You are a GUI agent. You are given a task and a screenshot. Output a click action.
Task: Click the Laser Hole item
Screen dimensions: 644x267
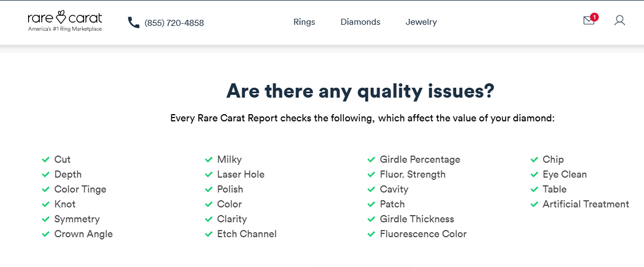point(241,174)
